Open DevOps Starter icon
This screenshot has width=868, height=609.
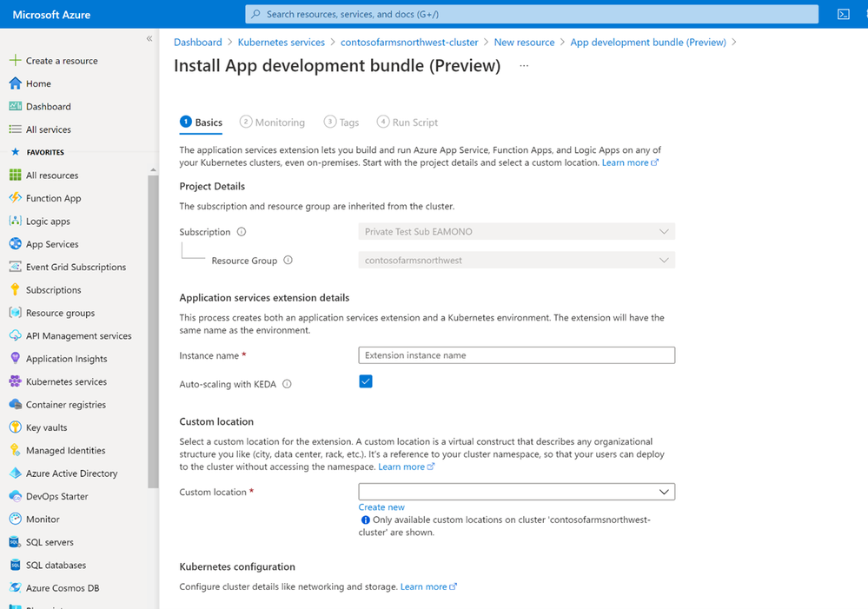pyautogui.click(x=16, y=496)
